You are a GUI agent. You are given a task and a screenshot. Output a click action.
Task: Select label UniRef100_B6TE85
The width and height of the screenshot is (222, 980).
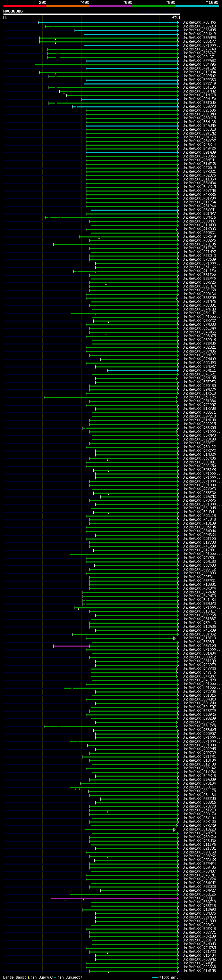tap(199, 88)
